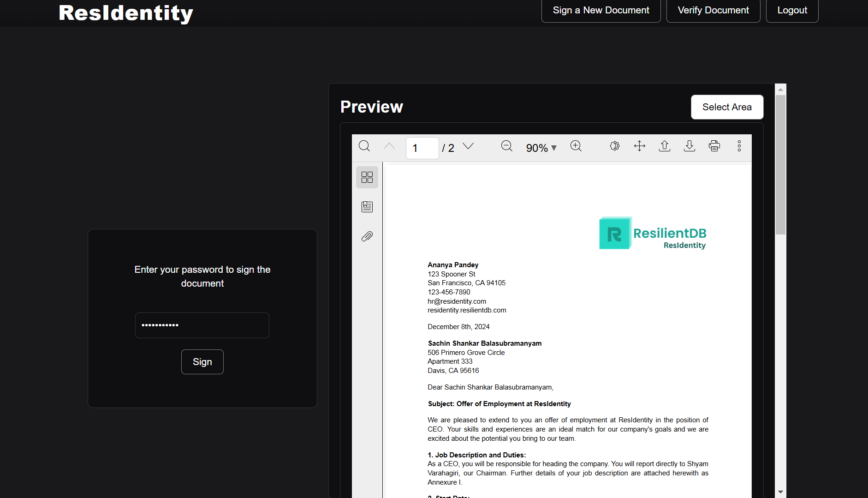Viewport: 868px width, 498px height.
Task: Focus the password input field
Action: pos(202,325)
